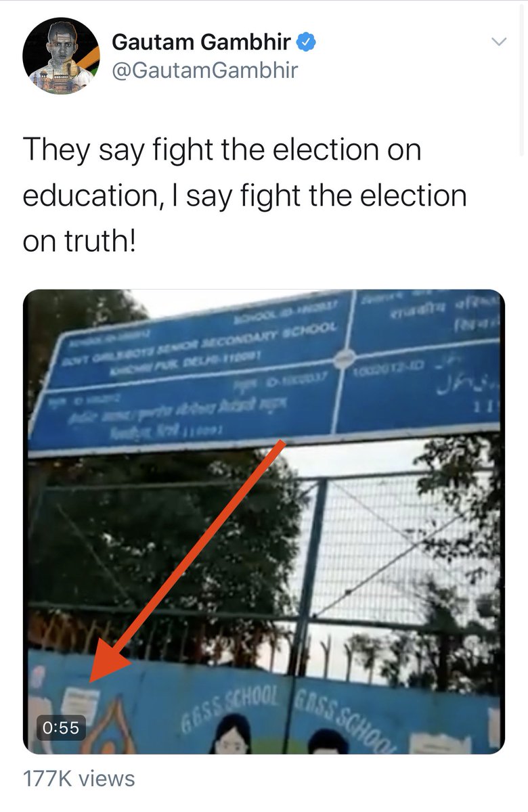This screenshot has height=812, width=528.
Task: Expand the tweet options chevron
Action: click(x=498, y=42)
